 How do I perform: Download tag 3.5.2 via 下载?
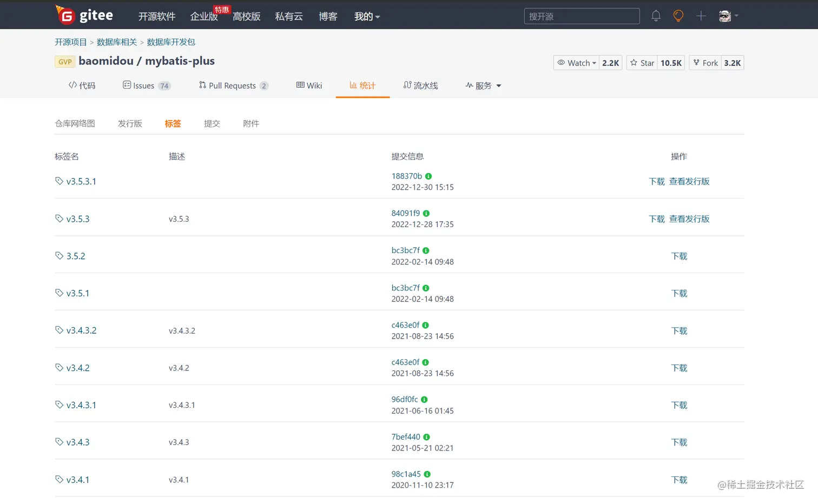tap(679, 256)
